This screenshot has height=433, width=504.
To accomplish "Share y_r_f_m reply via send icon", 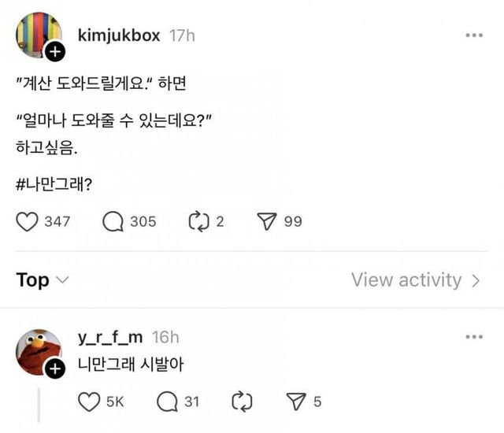I will coord(298,402).
